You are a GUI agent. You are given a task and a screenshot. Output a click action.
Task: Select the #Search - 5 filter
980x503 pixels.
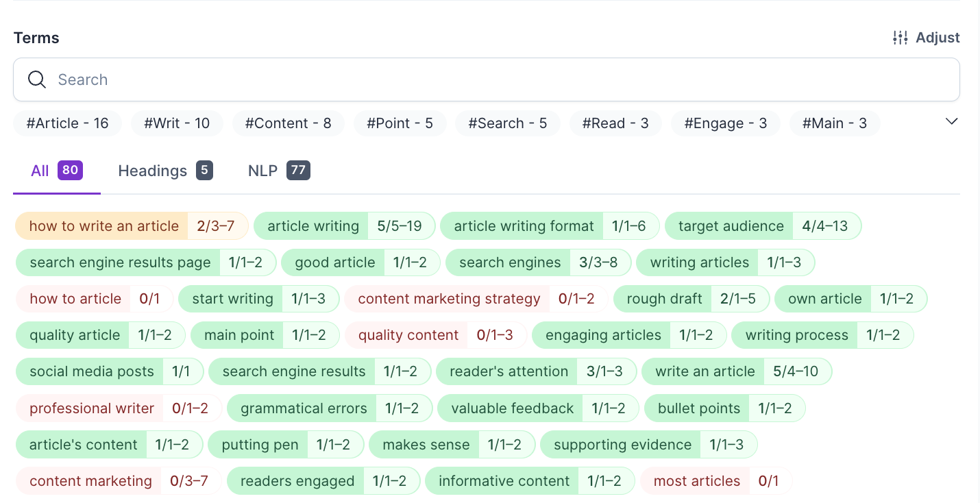click(507, 123)
